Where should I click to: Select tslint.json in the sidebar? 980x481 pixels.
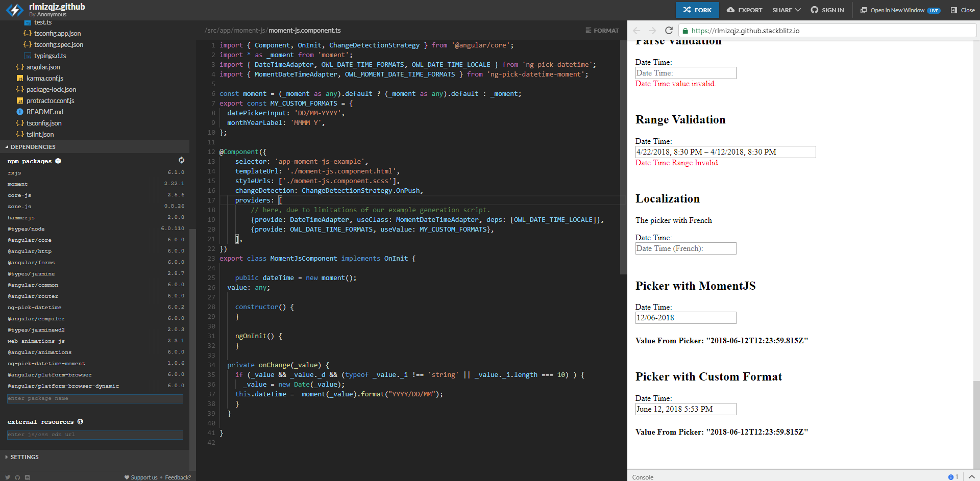(x=40, y=134)
